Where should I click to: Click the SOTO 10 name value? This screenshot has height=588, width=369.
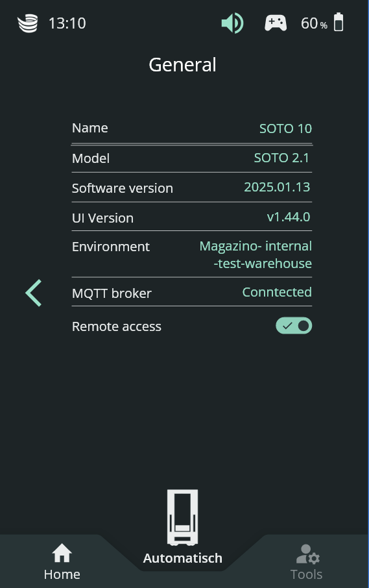tap(285, 129)
